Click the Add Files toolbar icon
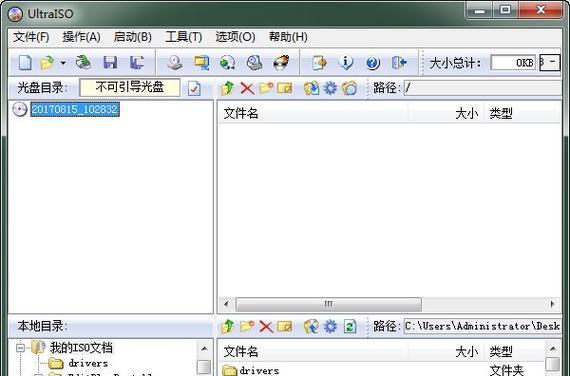Viewport: 570px width, 376px height. pyautogui.click(x=320, y=63)
